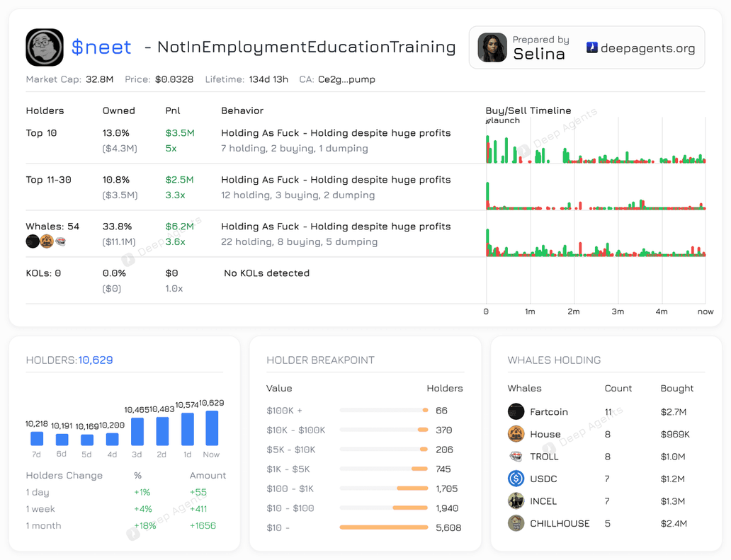Screen dimensions: 731x560
Task: Click the 1 month holders change +18%
Action: coord(145,525)
